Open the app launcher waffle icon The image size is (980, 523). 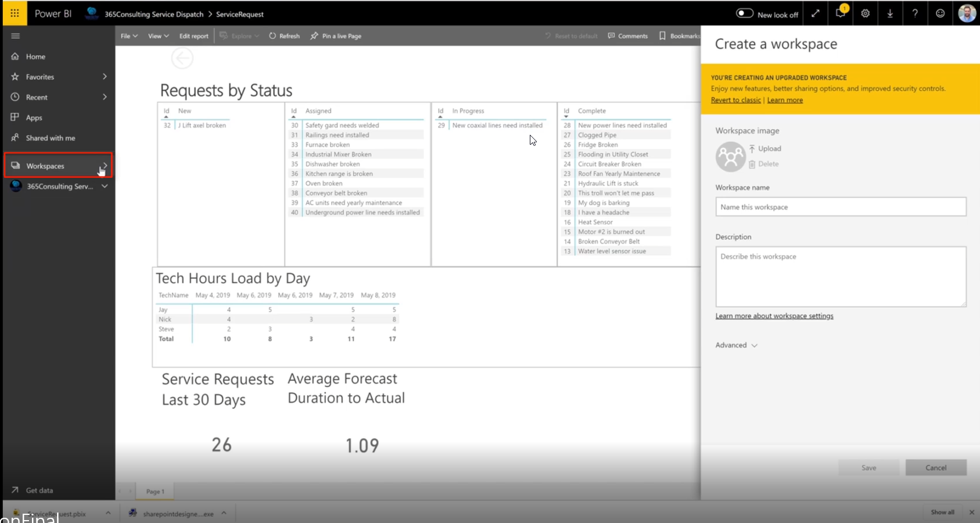point(15,13)
